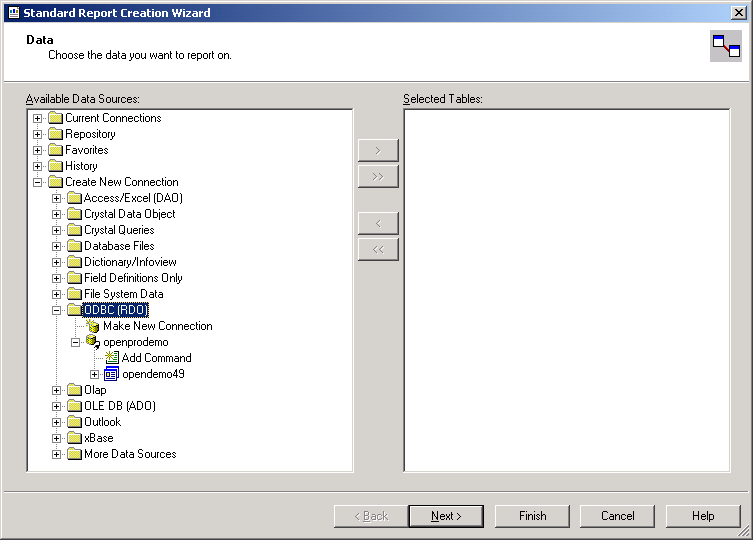Click the openprodemo data source icon
The height and width of the screenshot is (540, 753).
coord(93,342)
